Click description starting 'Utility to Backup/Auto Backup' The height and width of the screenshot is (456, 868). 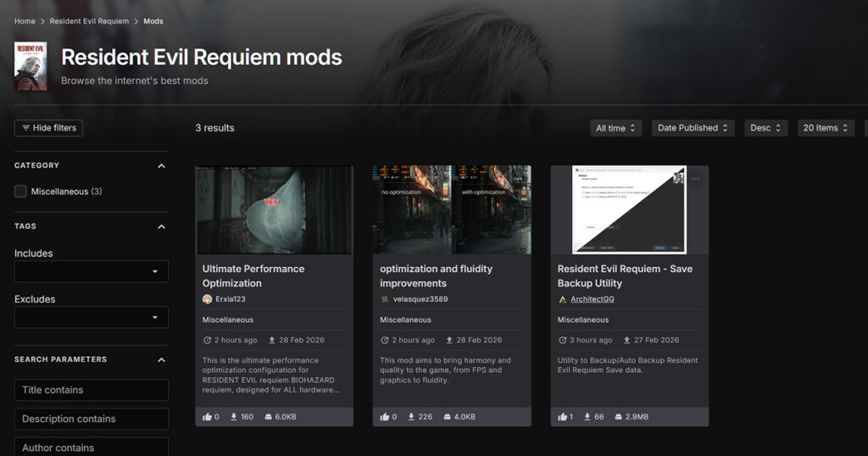(627, 365)
